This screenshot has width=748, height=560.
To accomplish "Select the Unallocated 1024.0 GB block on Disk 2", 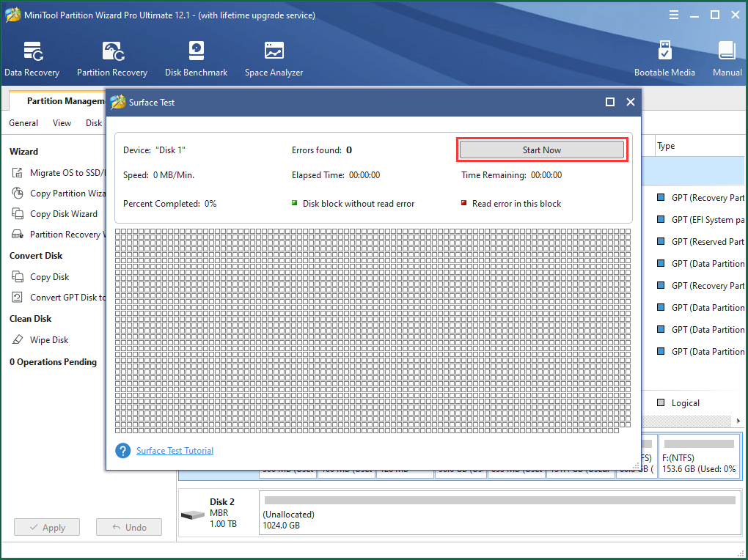I will (500, 513).
